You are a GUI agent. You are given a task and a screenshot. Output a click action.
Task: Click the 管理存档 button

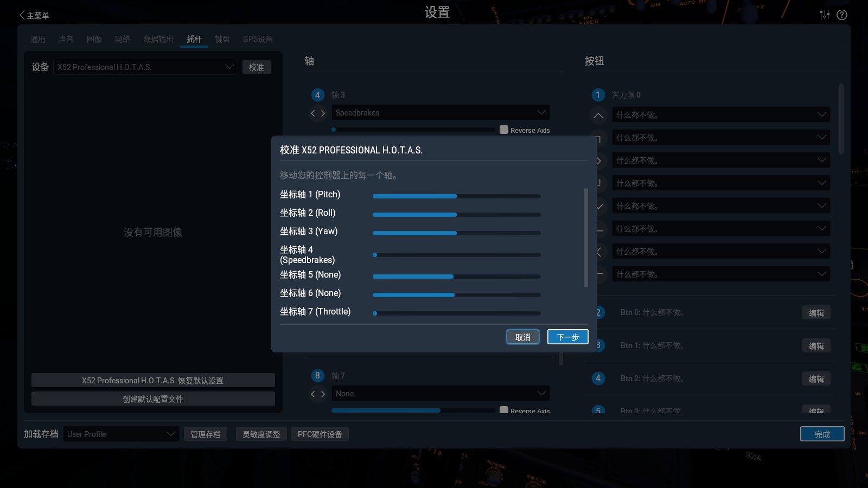coord(206,434)
